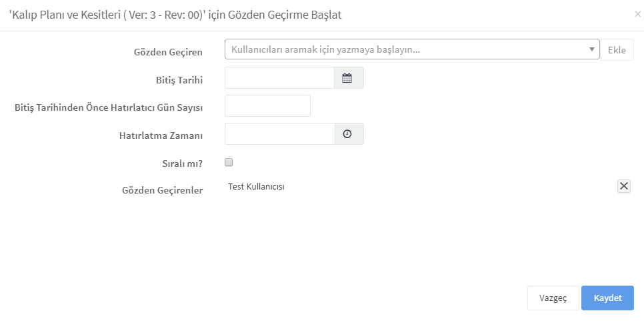Click the Gözden Geçiren label
The image size is (644, 325).
[x=168, y=52]
